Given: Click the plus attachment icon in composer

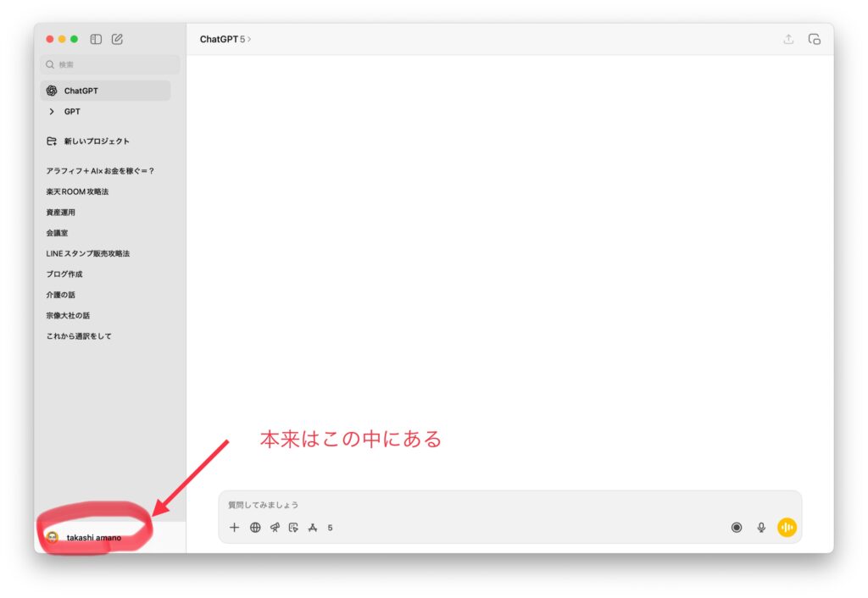Looking at the screenshot, I should tap(235, 528).
